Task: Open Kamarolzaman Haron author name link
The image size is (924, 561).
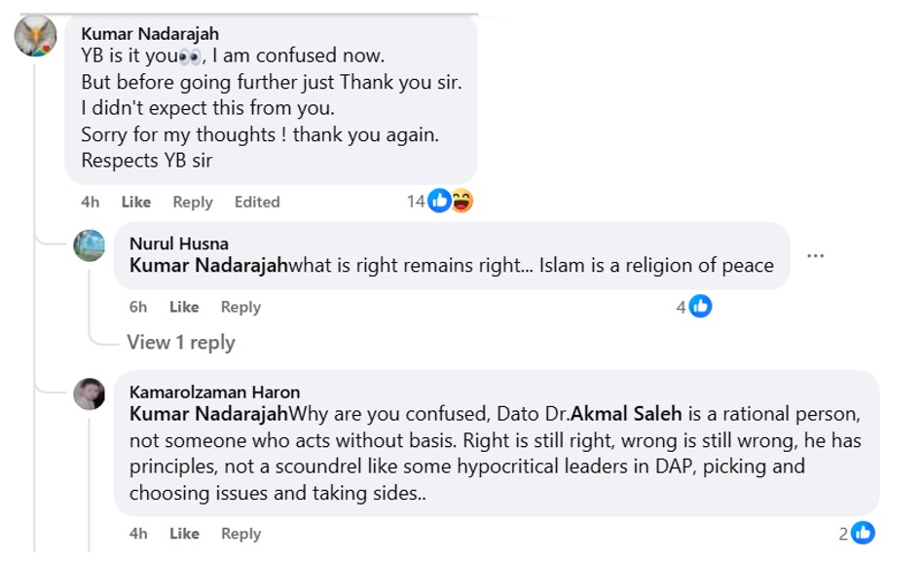Action: click(x=214, y=392)
